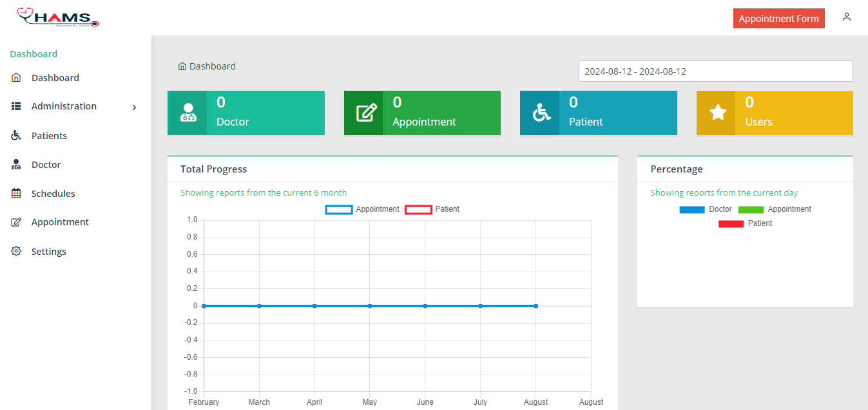Click the green Appointment swatch in Percentage legend
This screenshot has width=868, height=410.
pyautogui.click(x=751, y=209)
